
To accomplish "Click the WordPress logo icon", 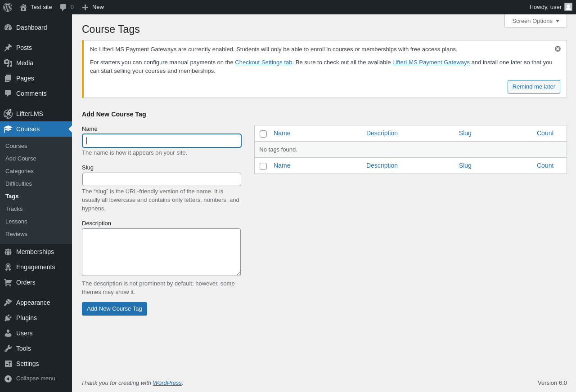I will coord(8,7).
